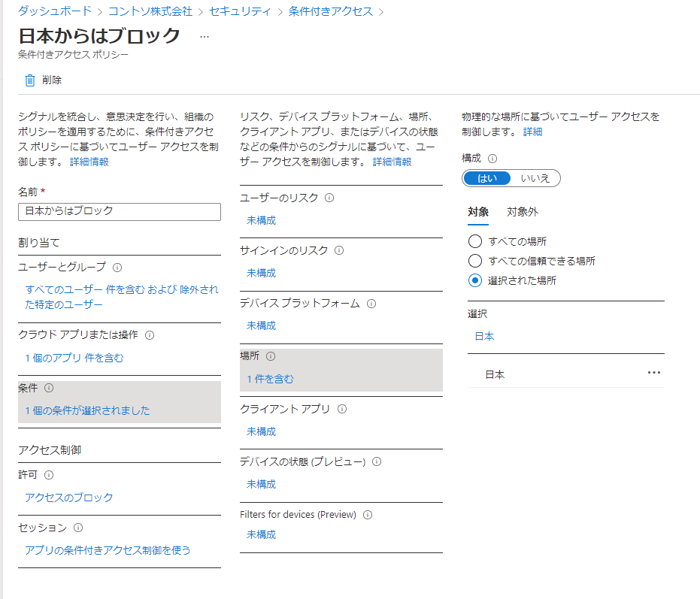Select the すべての信頼できる場所 radio button
This screenshot has width=700, height=599.
(475, 261)
